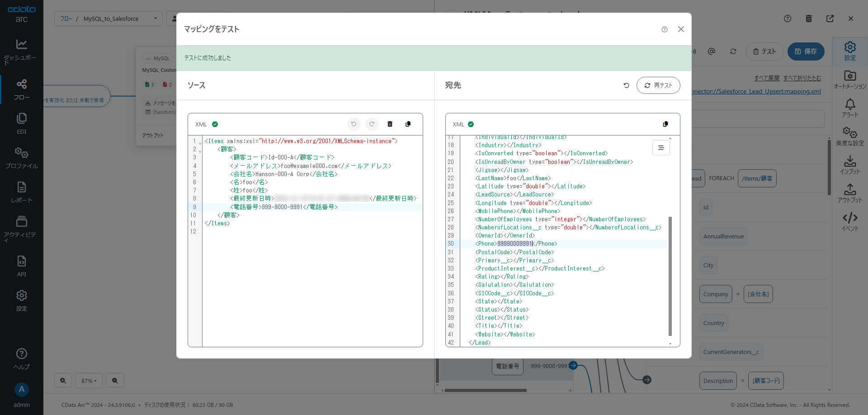Screen dimensions: 868x415
Task: Click the delete trash icon in source XML panel
Action: click(390, 124)
